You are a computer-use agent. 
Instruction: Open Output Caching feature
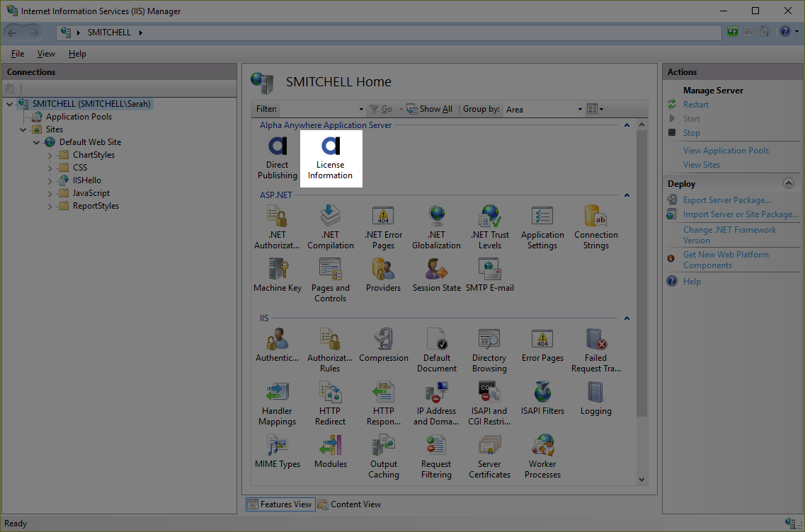[384, 456]
